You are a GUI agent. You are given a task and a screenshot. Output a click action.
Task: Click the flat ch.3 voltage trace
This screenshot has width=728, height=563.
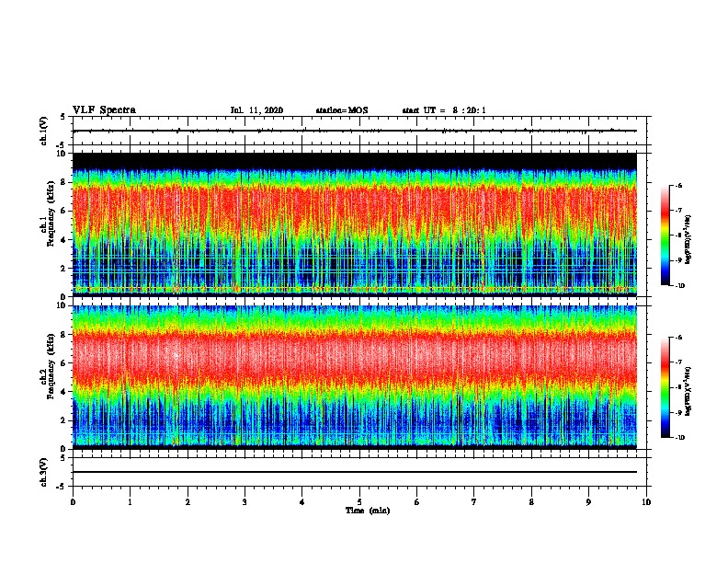pos(355,472)
